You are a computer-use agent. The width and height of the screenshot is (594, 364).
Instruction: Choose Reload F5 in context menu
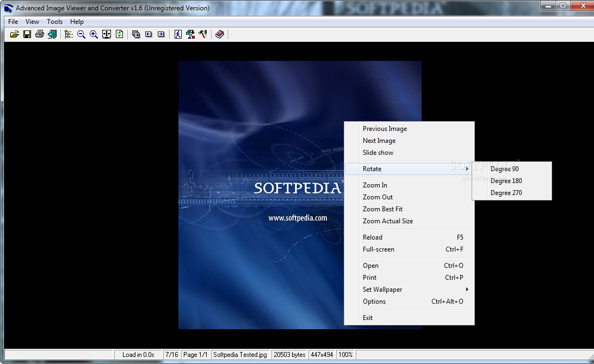[410, 237]
